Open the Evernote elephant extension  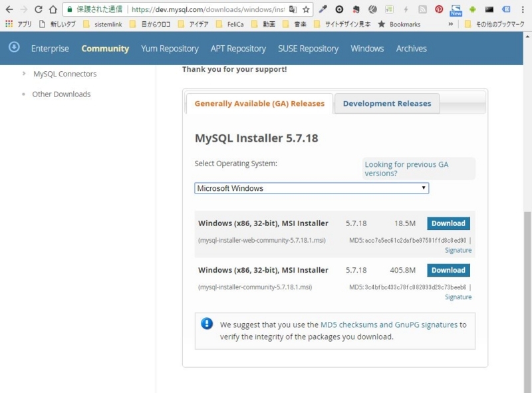click(x=356, y=9)
